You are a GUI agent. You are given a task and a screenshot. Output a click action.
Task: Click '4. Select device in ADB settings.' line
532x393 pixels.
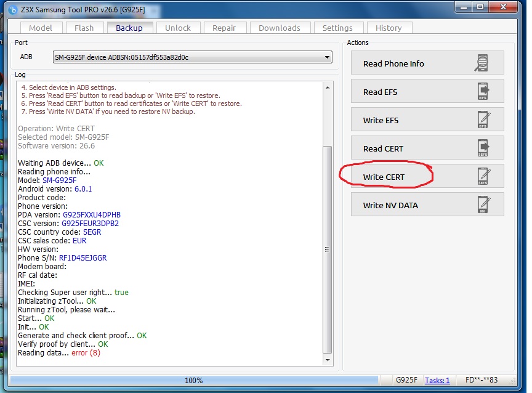[68, 87]
